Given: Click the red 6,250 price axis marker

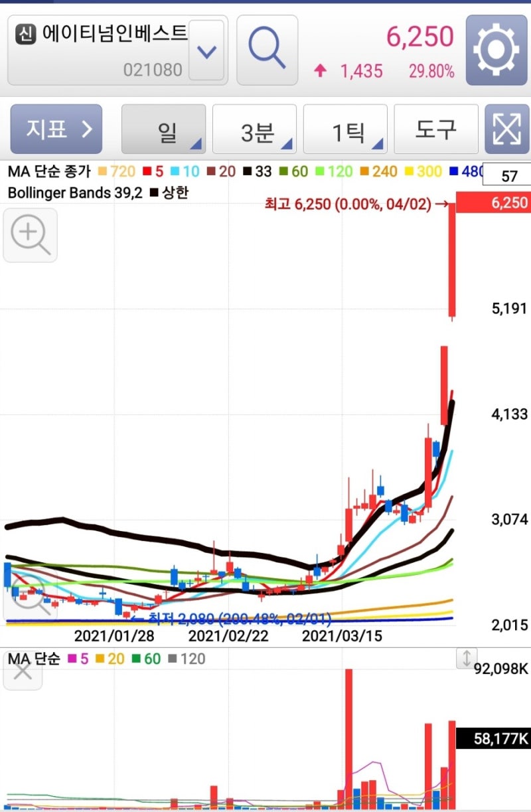Looking at the screenshot, I should 493,203.
